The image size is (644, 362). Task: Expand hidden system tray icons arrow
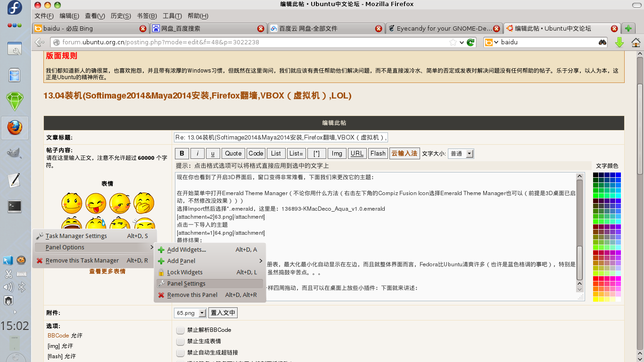15,312
